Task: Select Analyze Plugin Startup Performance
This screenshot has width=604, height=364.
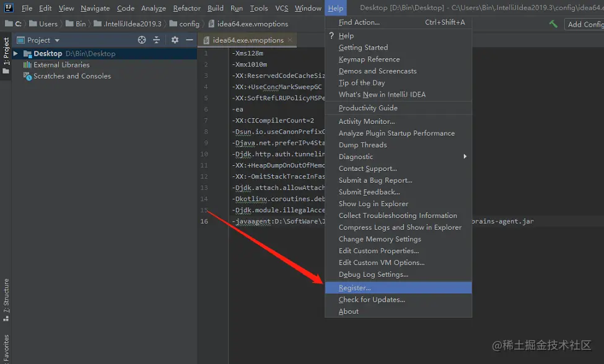Action: (x=398, y=133)
